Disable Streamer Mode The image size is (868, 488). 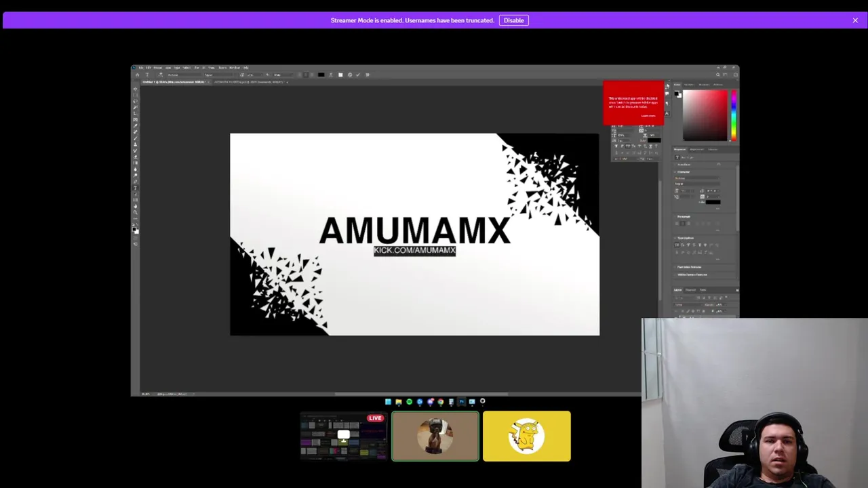pyautogui.click(x=513, y=20)
